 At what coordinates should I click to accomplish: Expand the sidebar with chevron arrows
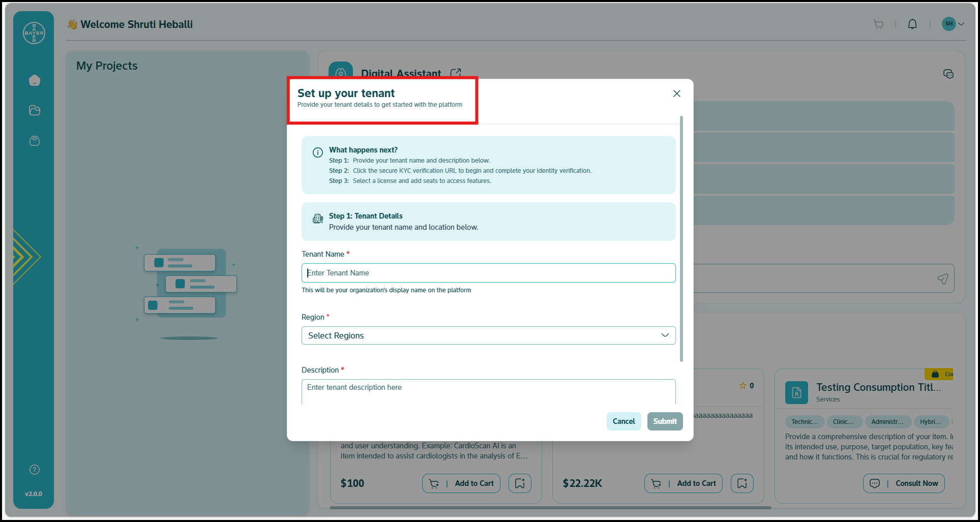24,257
